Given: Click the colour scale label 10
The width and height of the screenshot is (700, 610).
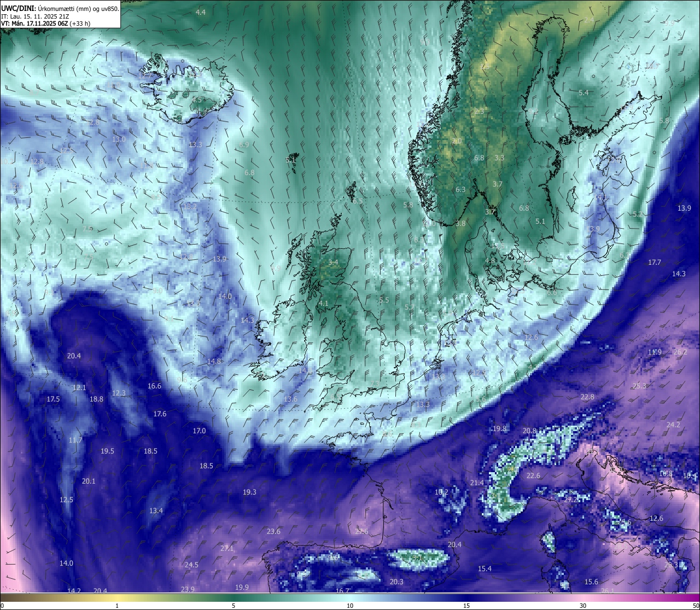Looking at the screenshot, I should click(350, 606).
